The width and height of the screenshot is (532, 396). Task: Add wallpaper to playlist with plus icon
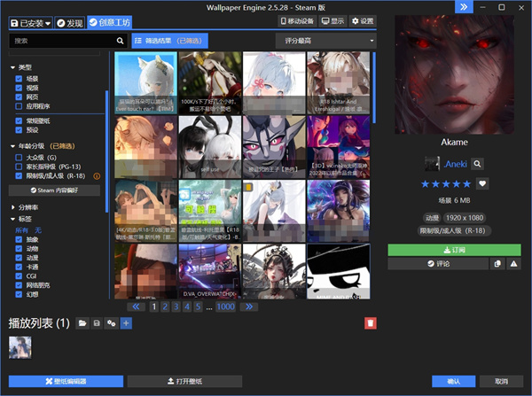[x=126, y=323]
